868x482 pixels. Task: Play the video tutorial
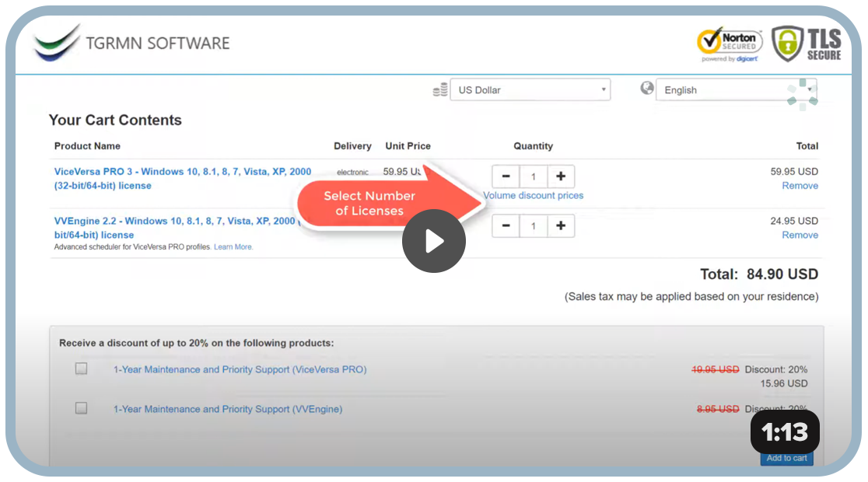433,241
